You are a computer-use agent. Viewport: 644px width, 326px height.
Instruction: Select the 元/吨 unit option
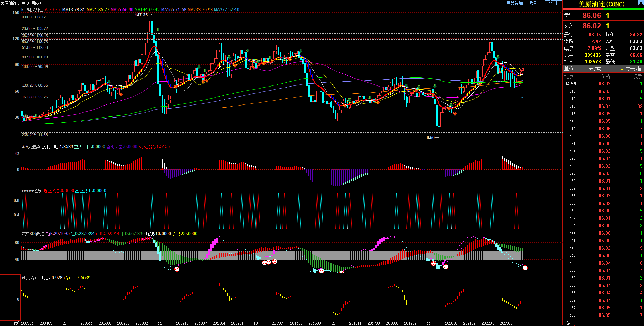[x=594, y=69]
